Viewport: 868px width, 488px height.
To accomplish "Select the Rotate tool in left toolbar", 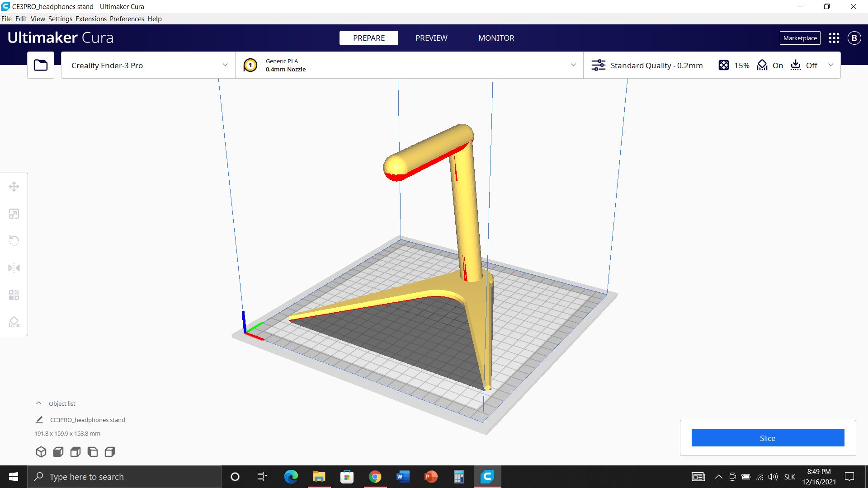I will pos(14,240).
